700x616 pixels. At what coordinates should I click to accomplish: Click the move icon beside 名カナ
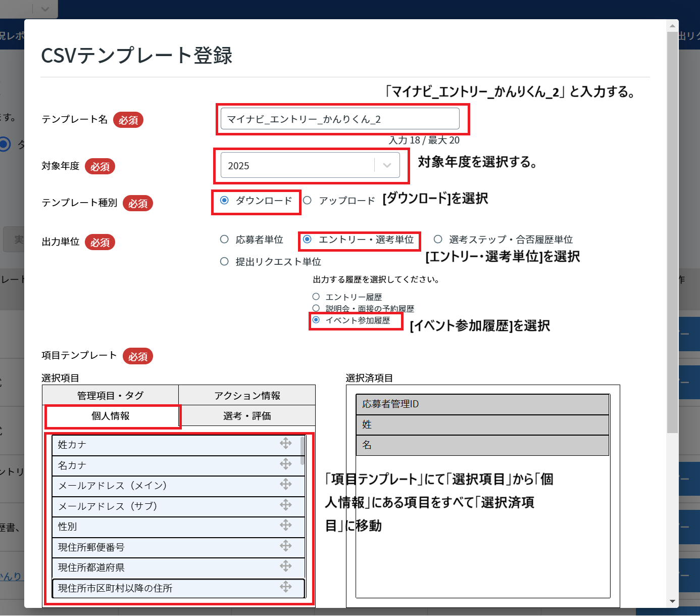click(286, 464)
